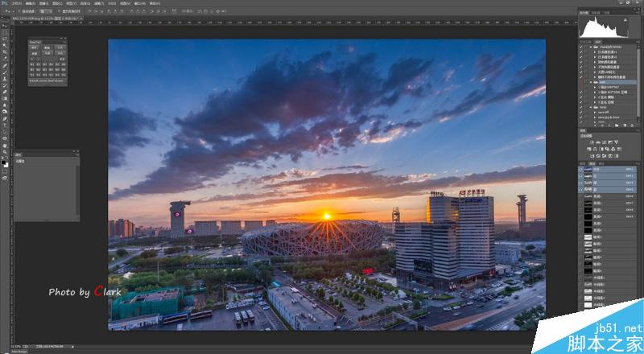Viewport: 644px width, 354px height.
Task: Select the Spot Healing Brush tool
Action: pyautogui.click(x=5, y=66)
